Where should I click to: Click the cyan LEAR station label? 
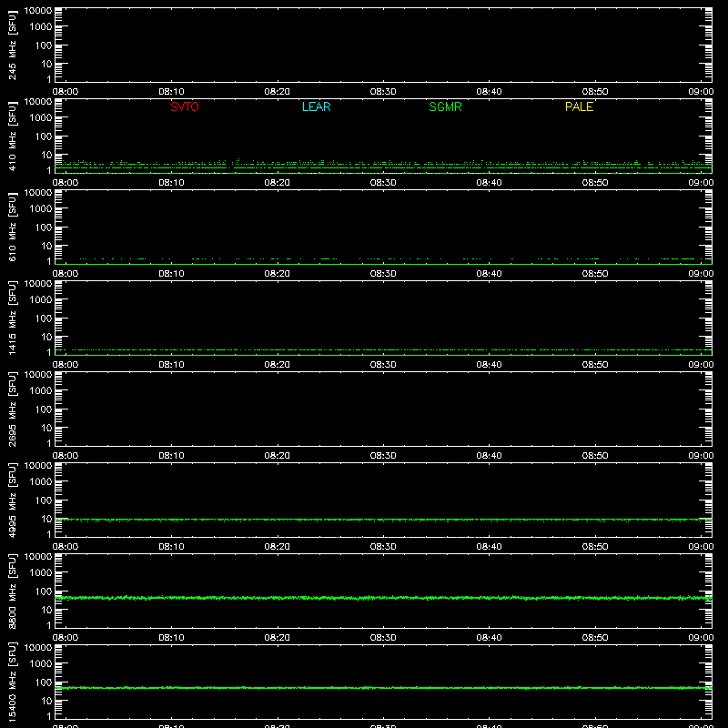[x=316, y=106]
